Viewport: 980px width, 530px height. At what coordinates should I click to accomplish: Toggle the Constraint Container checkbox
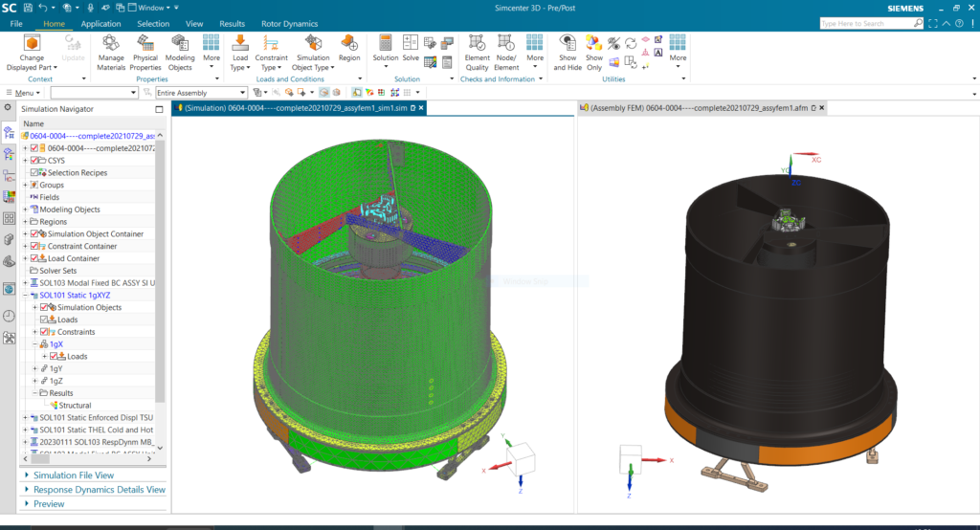[34, 246]
